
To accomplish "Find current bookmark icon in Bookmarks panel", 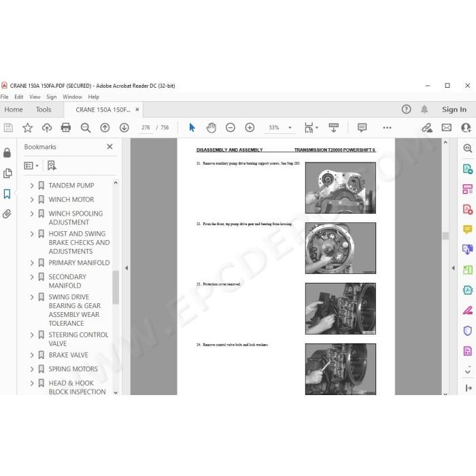I will (52, 166).
